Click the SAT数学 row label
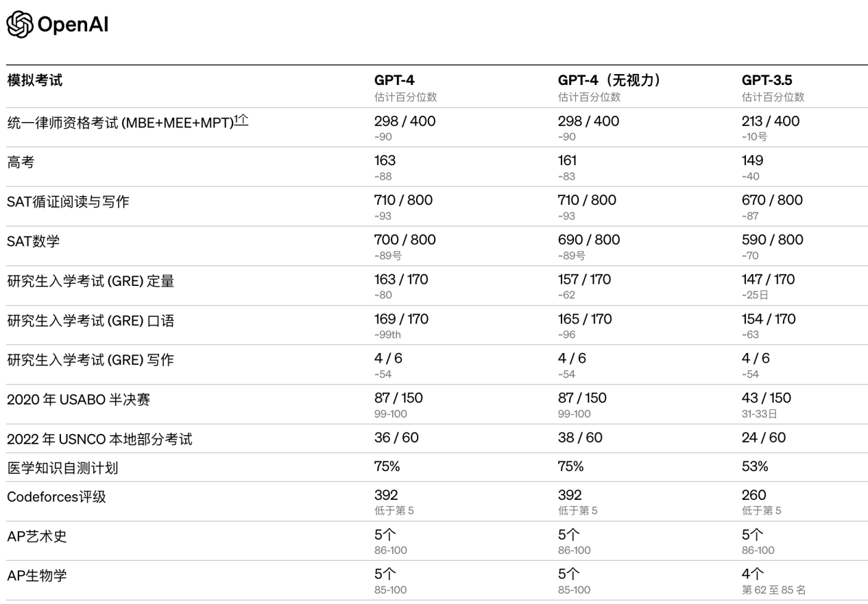The width and height of the screenshot is (868, 604). [x=33, y=241]
